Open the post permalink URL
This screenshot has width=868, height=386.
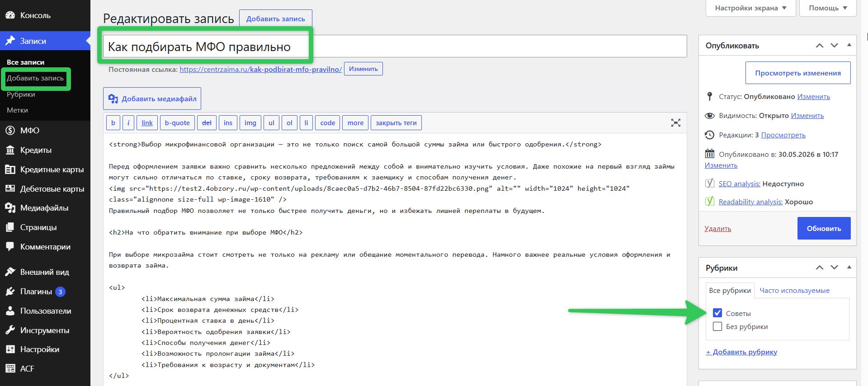(x=260, y=70)
